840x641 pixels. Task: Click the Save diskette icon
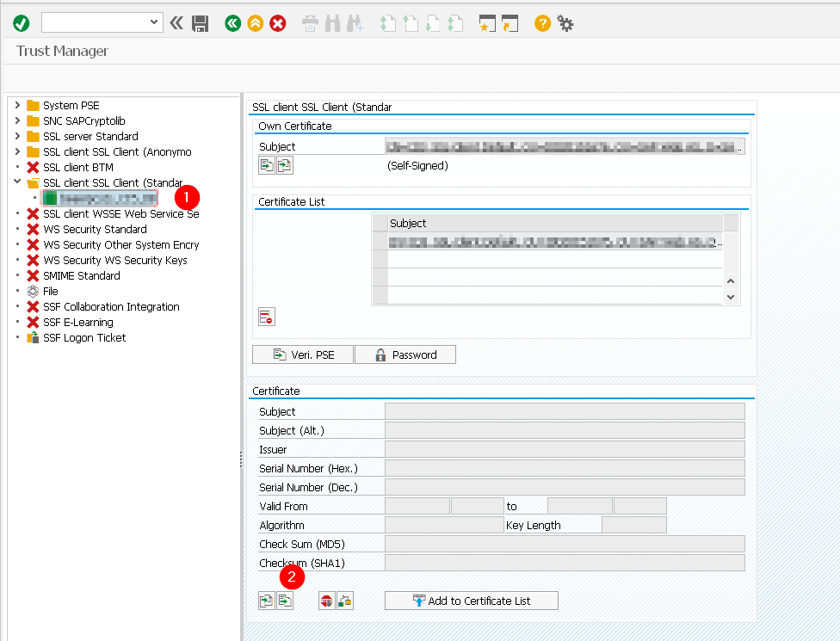(x=200, y=23)
